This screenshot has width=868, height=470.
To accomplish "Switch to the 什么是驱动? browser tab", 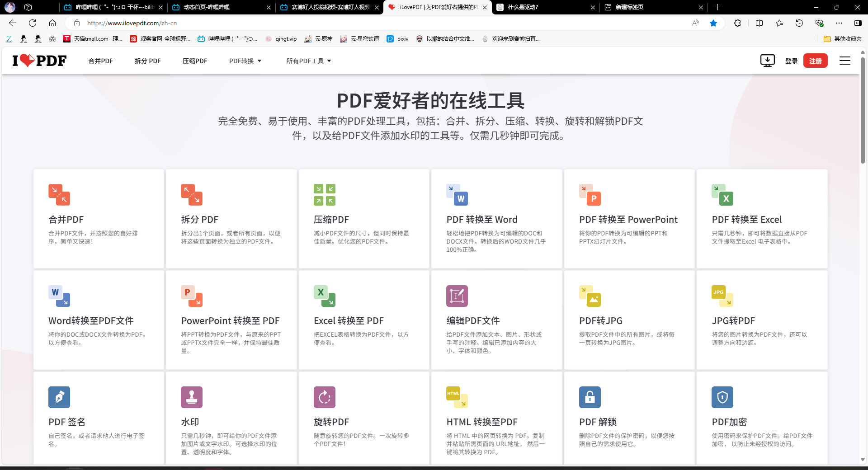I will point(542,7).
